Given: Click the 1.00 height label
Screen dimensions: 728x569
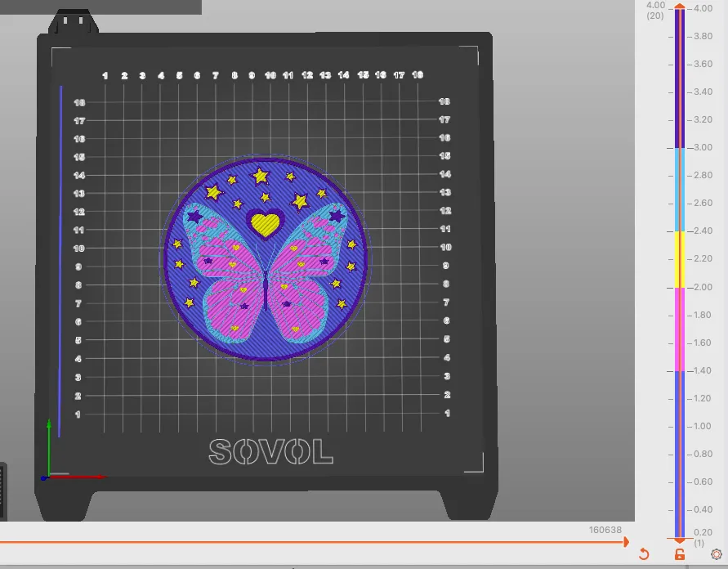Looking at the screenshot, I should click(703, 426).
